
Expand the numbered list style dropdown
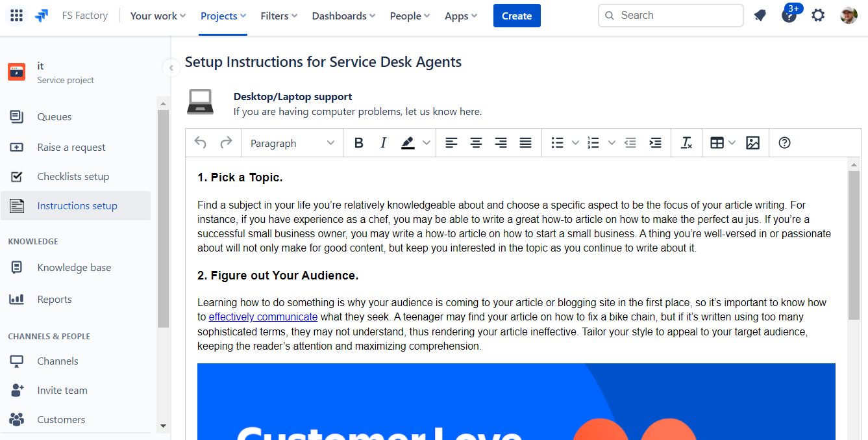point(612,143)
